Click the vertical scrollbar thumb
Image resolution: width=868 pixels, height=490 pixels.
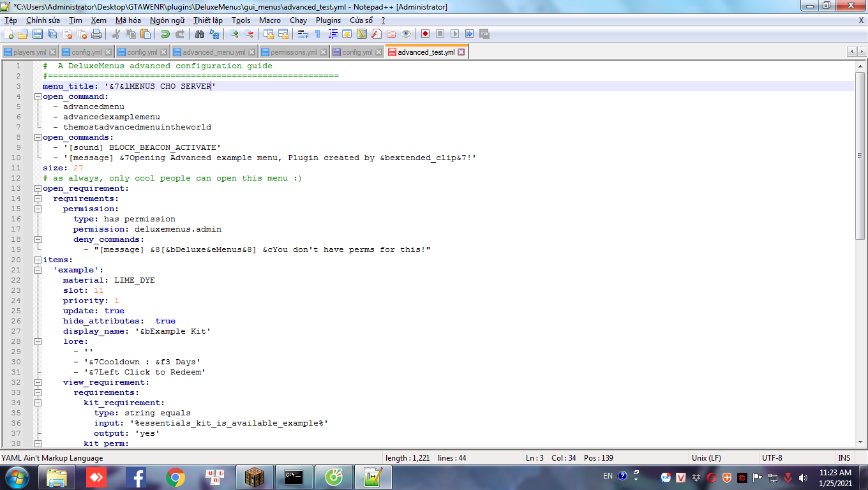pyautogui.click(x=860, y=155)
